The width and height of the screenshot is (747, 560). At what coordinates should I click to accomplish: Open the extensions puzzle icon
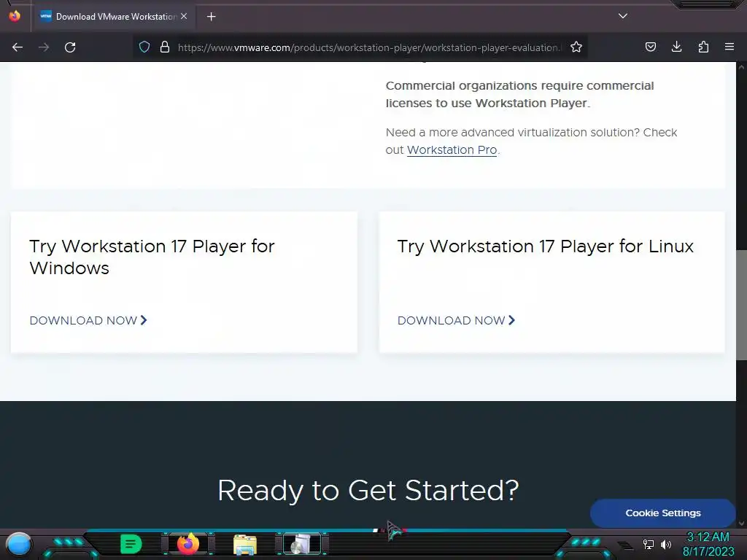click(x=703, y=47)
